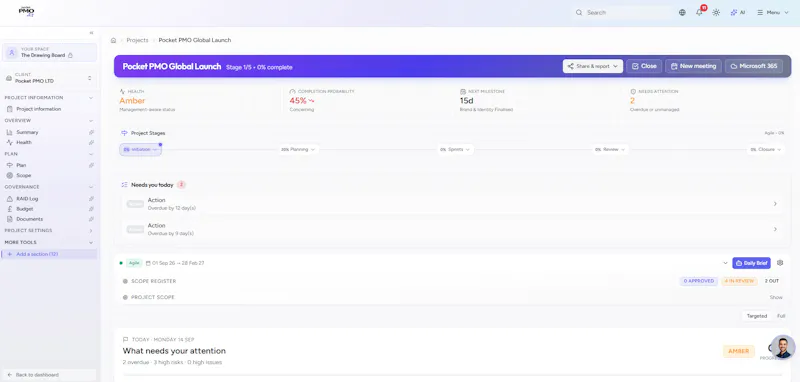Click the Pocket PMO logo
The width and height of the screenshot is (800, 382).
click(27, 12)
